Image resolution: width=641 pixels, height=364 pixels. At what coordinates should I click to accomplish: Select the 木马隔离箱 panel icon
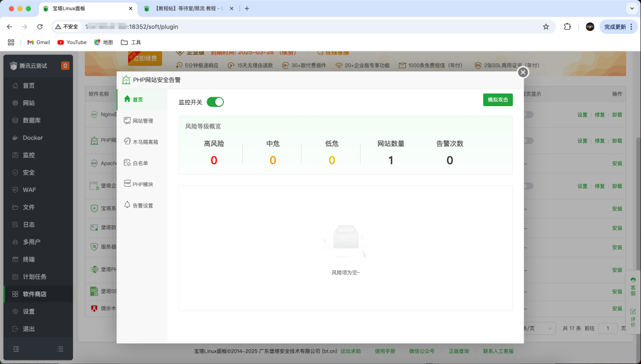tap(142, 141)
